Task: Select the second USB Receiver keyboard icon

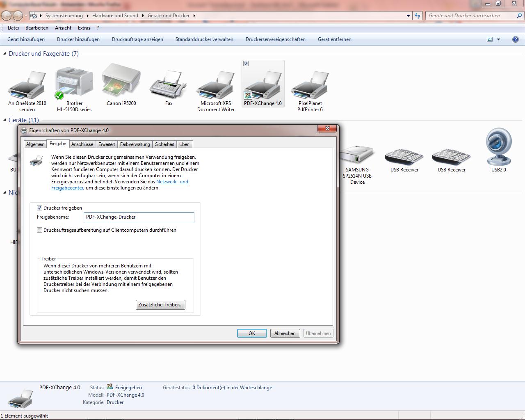Action: (452, 160)
